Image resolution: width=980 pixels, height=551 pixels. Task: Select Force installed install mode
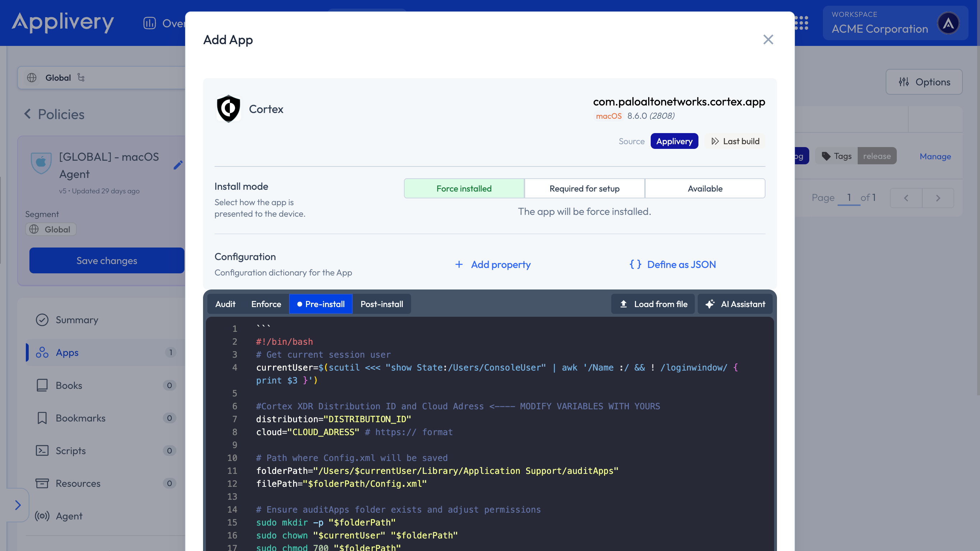click(x=464, y=188)
